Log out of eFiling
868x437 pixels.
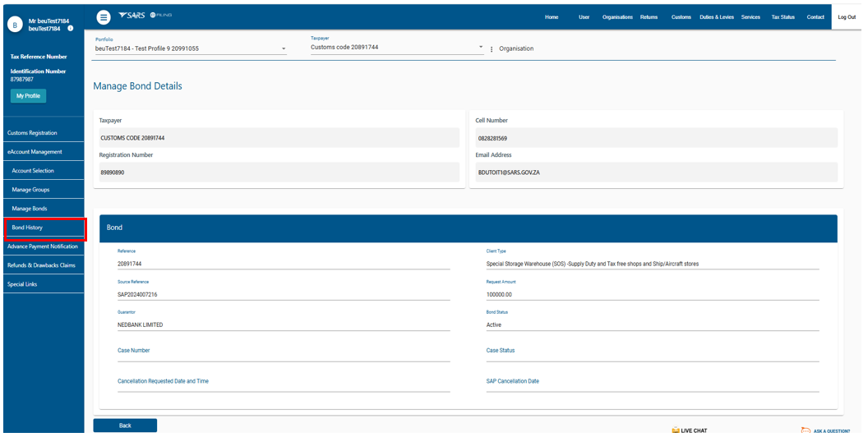[846, 17]
